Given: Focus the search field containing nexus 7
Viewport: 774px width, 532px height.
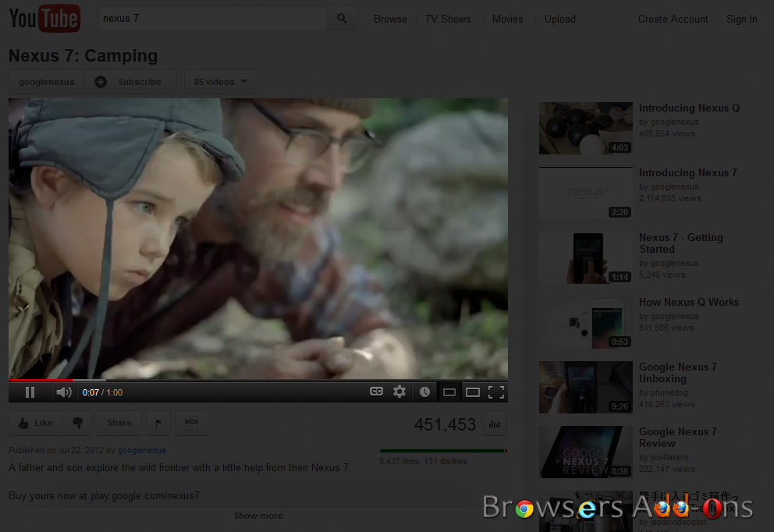Looking at the screenshot, I should [x=212, y=18].
